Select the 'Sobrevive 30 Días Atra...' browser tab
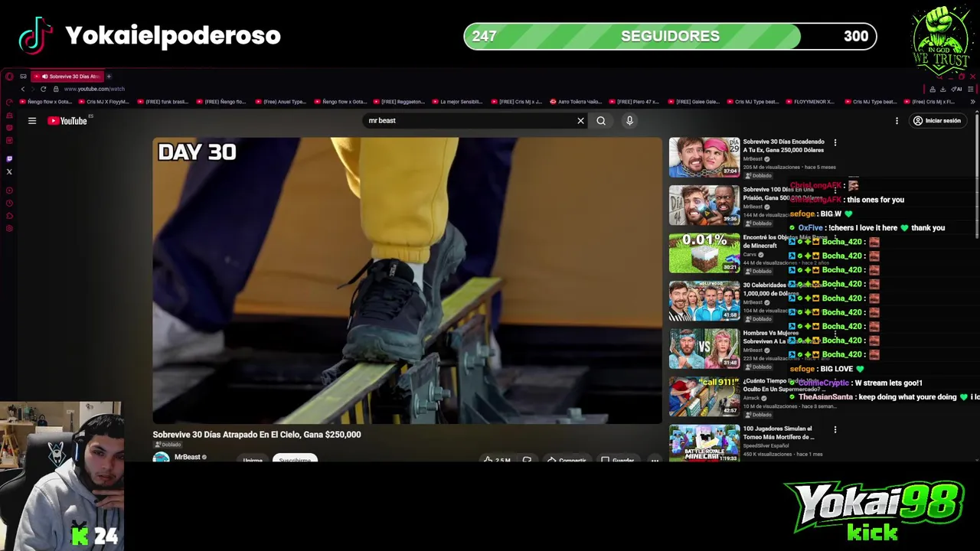 69,77
